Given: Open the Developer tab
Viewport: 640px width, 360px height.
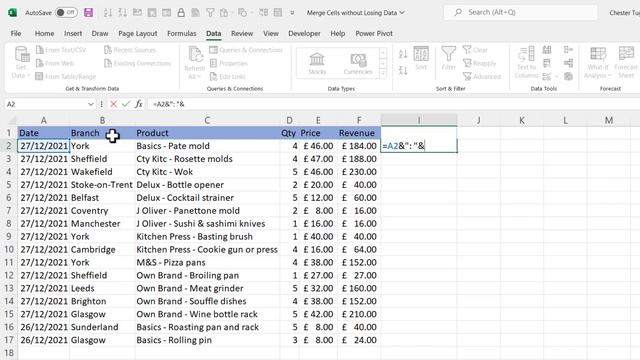Looking at the screenshot, I should click(x=304, y=33).
